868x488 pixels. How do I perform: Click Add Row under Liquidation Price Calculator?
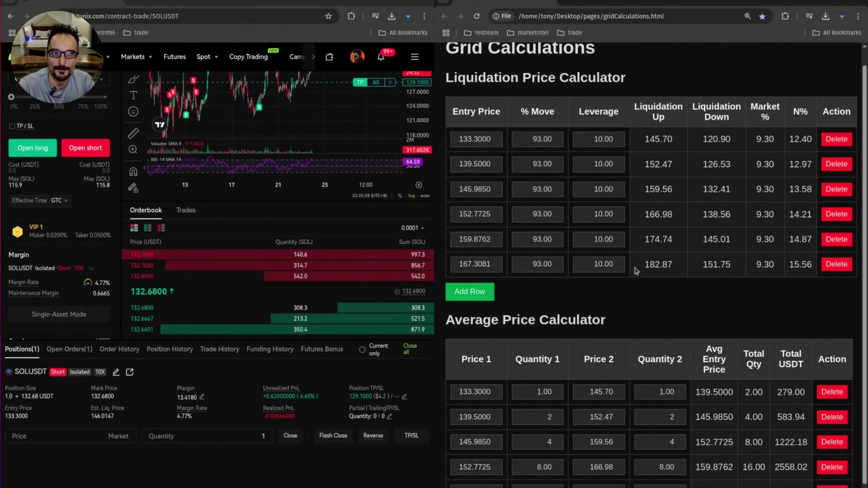point(469,291)
